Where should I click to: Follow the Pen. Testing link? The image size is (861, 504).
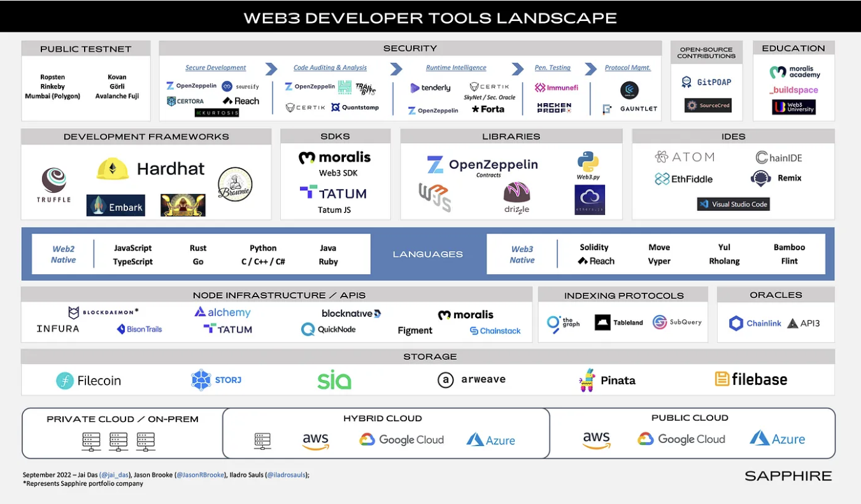553,67
